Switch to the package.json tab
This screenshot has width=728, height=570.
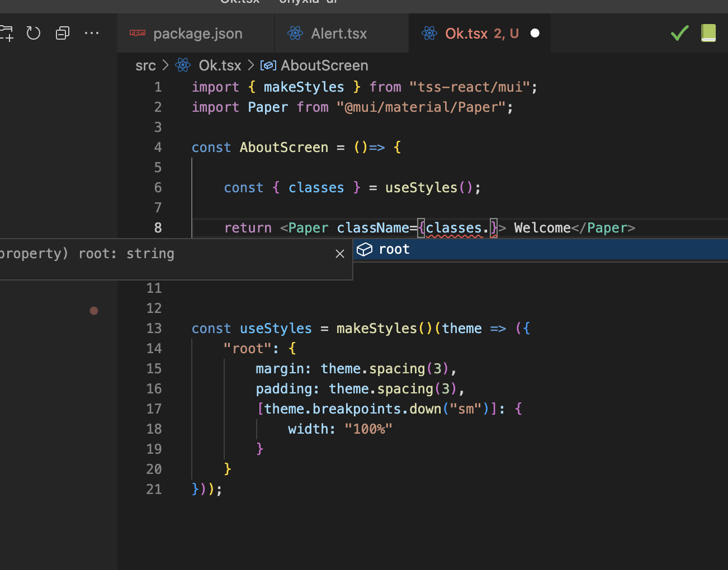tap(197, 34)
